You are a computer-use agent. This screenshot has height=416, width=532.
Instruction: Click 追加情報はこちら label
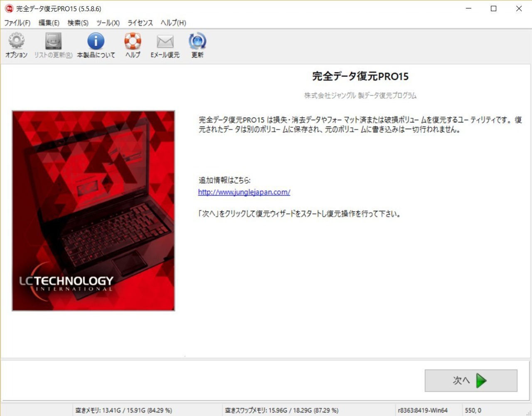[x=224, y=180]
